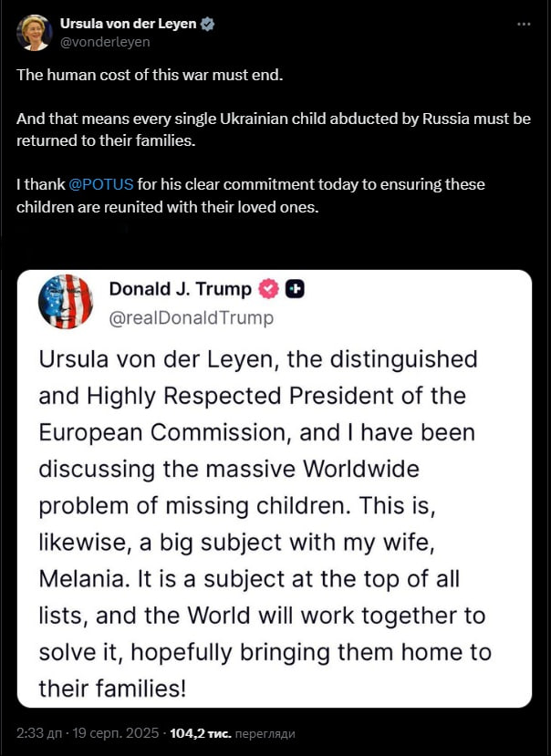
Task: Open the Ursula von der Leyen display name
Action: coord(128,25)
